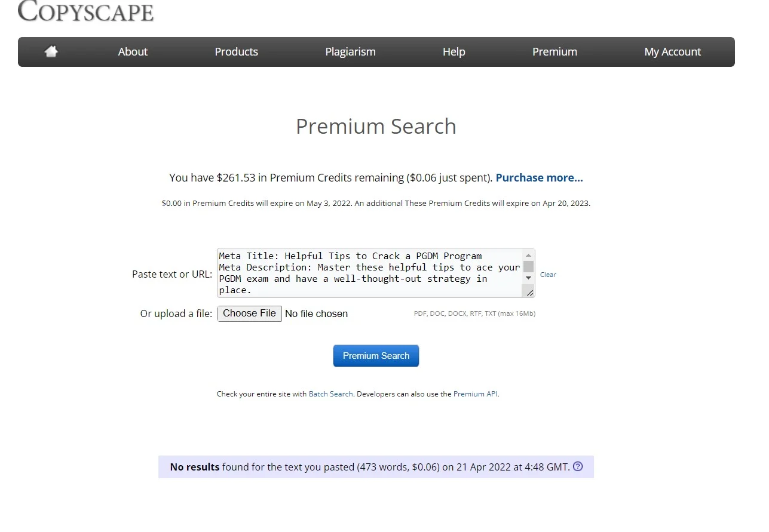
Task: Open the Help menu
Action: tap(454, 52)
